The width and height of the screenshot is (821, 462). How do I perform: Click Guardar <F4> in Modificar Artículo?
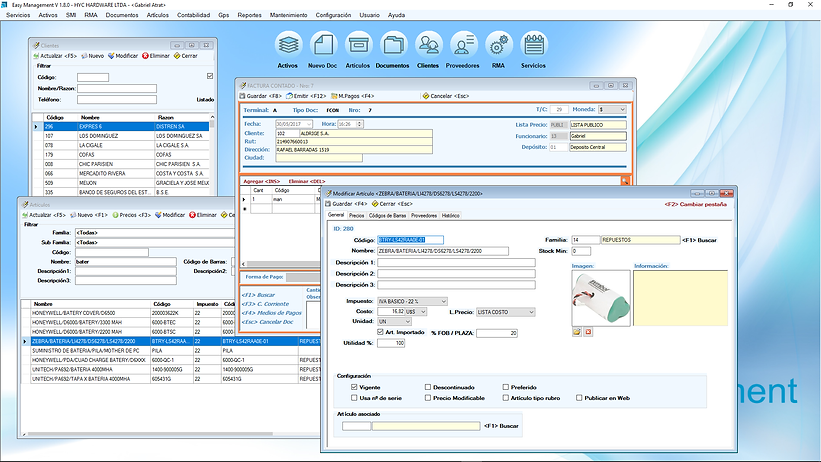tap(347, 204)
